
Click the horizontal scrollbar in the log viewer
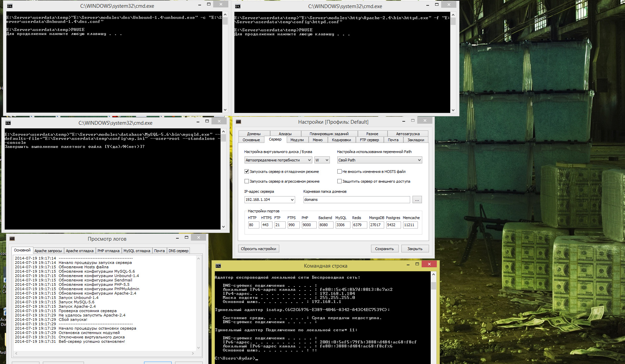click(x=105, y=354)
